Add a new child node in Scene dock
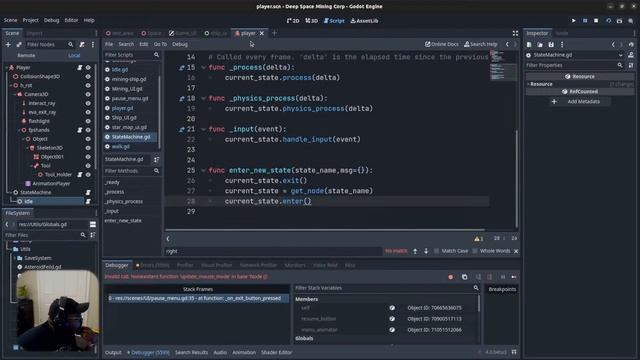The width and height of the screenshot is (640, 360). [8, 44]
